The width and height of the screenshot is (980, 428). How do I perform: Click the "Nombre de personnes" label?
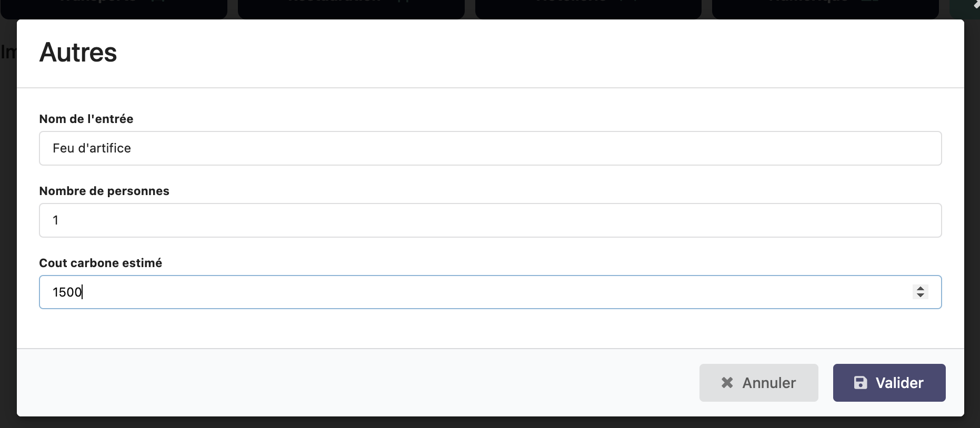104,191
